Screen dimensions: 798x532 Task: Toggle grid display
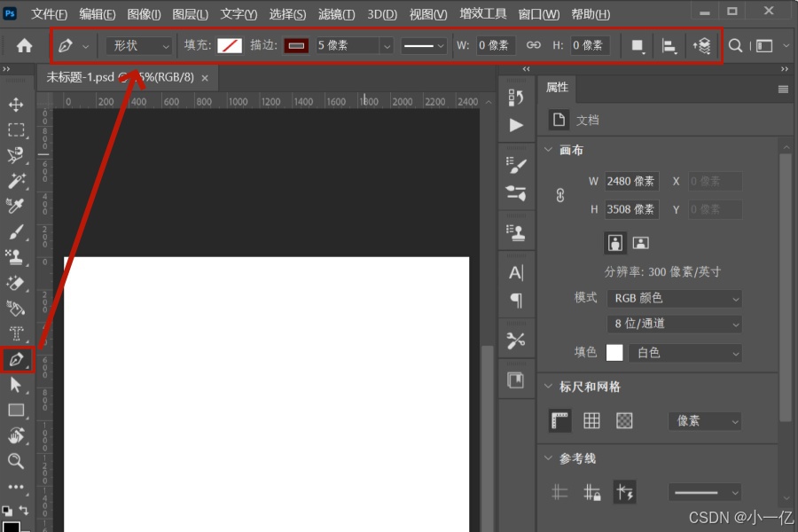(591, 421)
